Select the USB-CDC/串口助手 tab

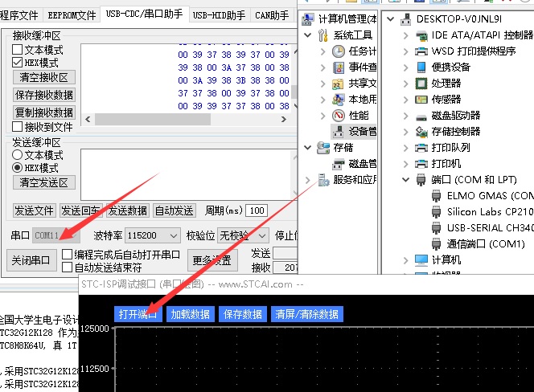(144, 14)
